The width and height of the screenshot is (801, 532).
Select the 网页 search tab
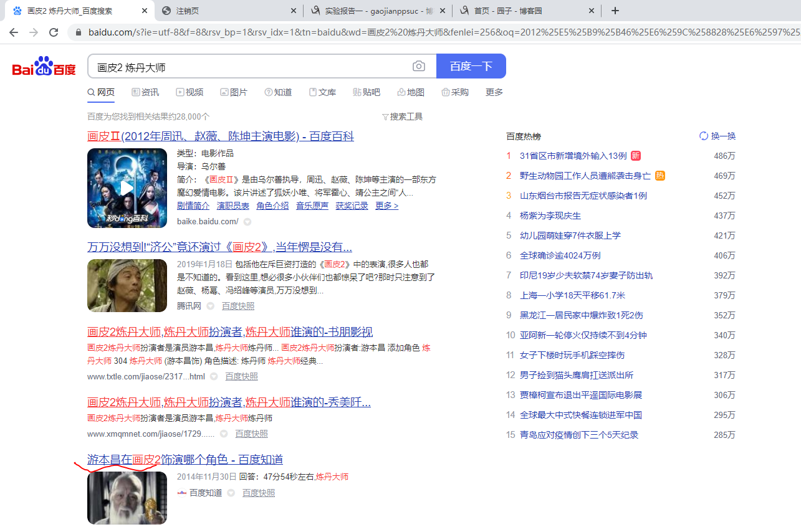pos(101,92)
